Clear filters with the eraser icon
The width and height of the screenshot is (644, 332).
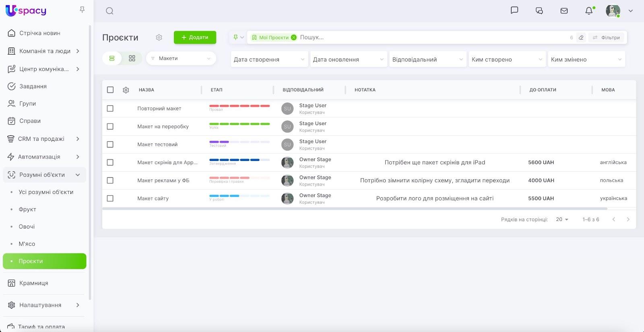[581, 37]
